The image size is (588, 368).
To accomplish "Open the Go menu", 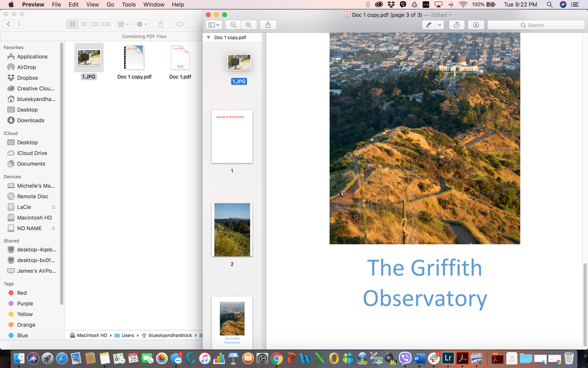I will pyautogui.click(x=110, y=4).
